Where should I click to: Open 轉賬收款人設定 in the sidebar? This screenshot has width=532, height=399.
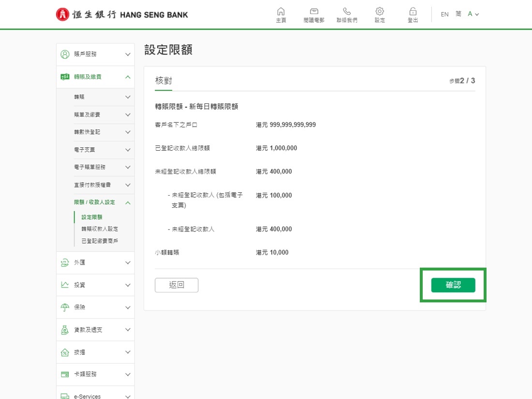(100, 229)
